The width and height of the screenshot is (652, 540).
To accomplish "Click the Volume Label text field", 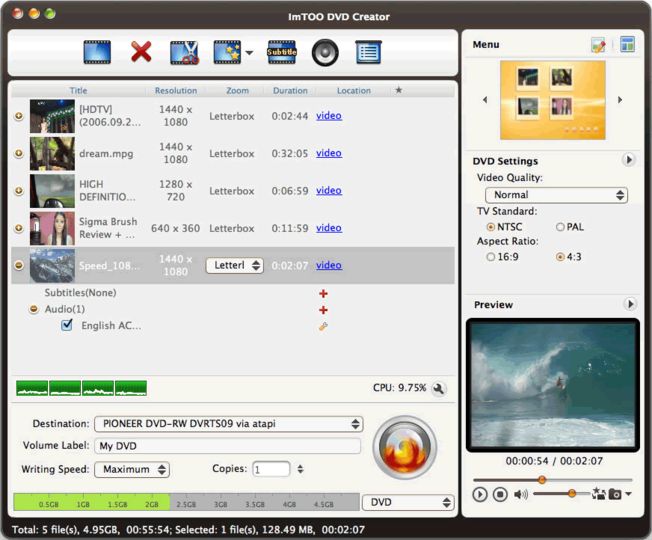I will 227,446.
